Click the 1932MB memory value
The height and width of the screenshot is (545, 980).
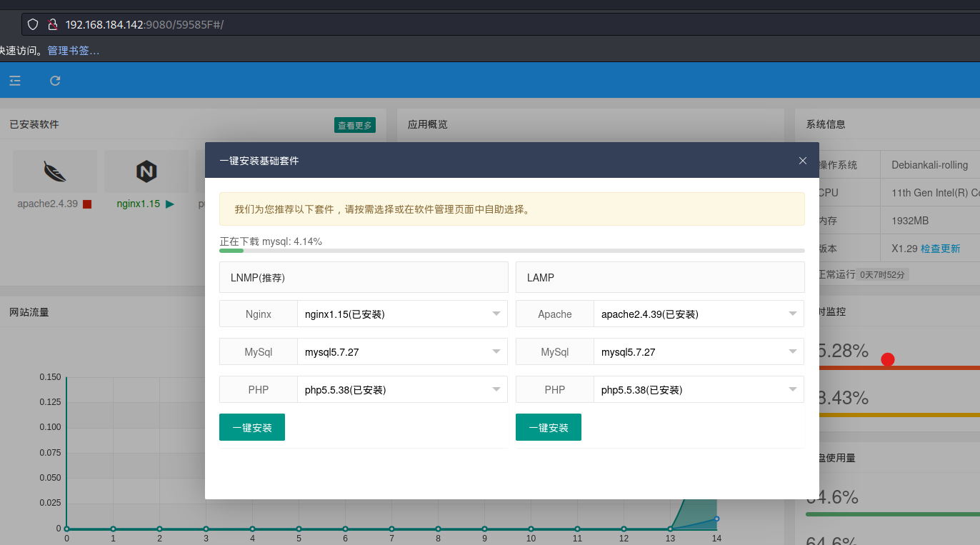911,221
